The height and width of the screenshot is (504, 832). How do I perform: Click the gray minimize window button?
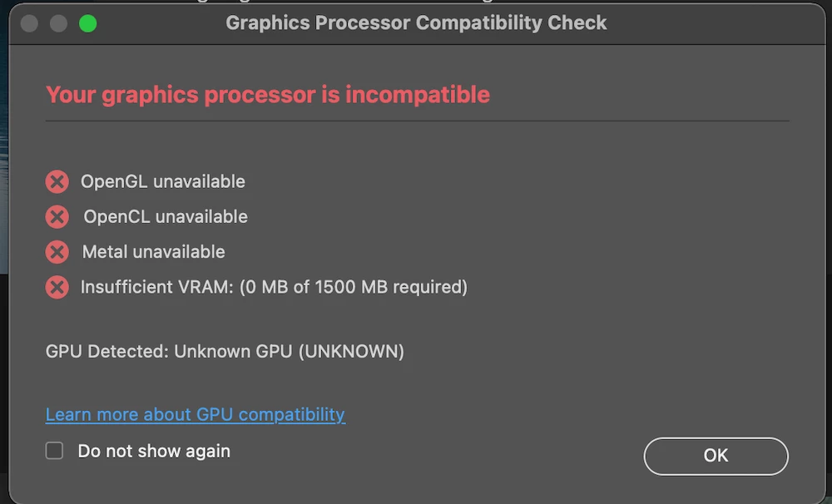tap(58, 23)
